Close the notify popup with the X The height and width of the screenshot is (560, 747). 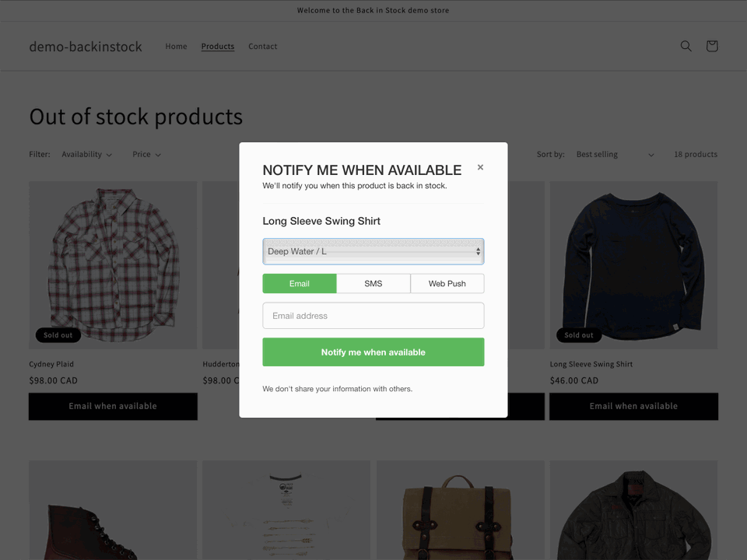point(480,166)
